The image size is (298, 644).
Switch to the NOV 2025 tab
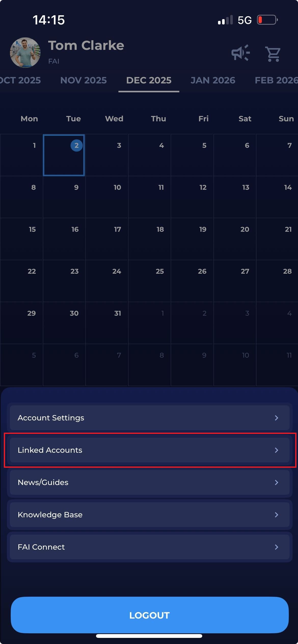83,80
